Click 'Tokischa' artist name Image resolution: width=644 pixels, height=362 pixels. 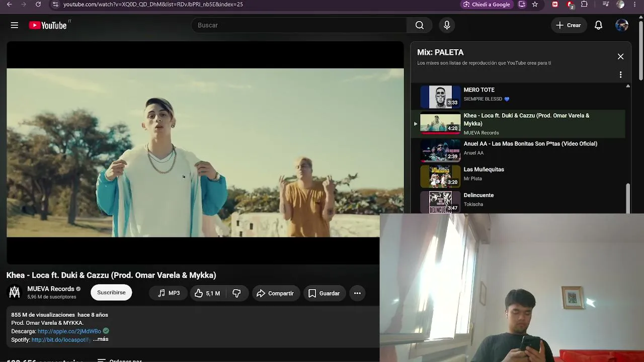473,204
